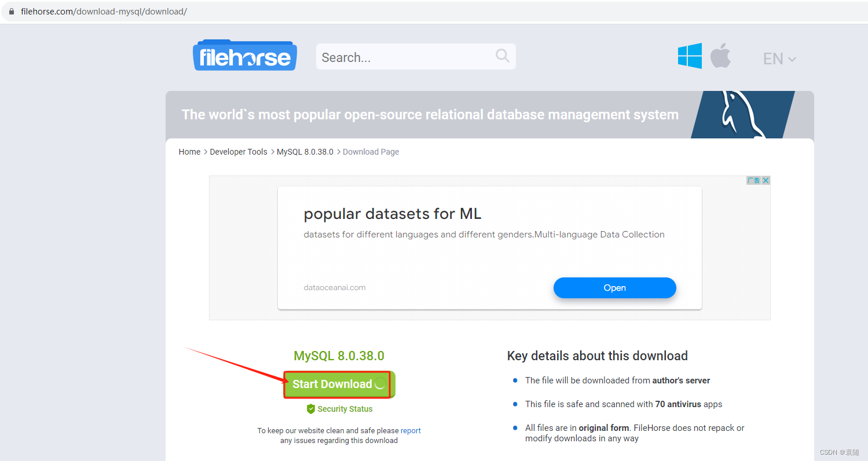Click the dataoceanai.com ad link

tap(335, 287)
